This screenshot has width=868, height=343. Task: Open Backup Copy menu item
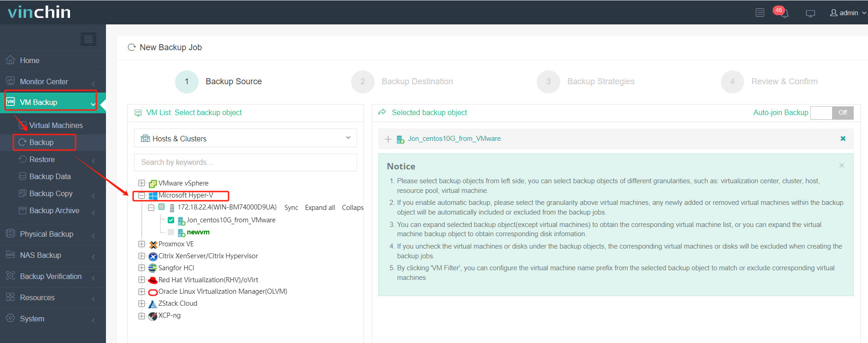click(51, 193)
